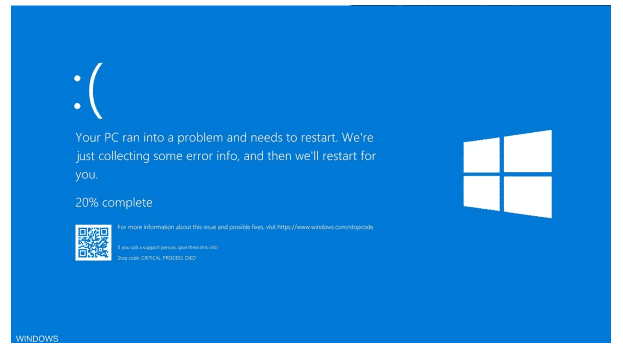Click the stop code CRITICAL PROCESS DIED text

(157, 258)
